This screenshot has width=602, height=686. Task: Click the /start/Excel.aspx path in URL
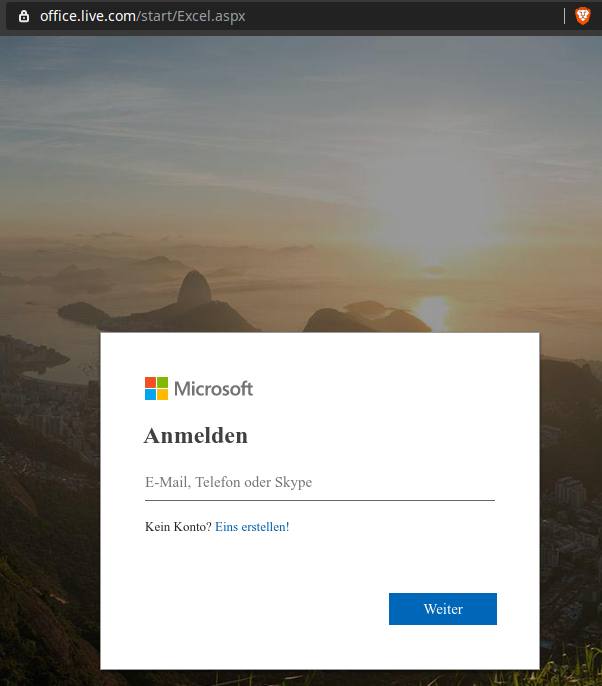click(x=191, y=16)
